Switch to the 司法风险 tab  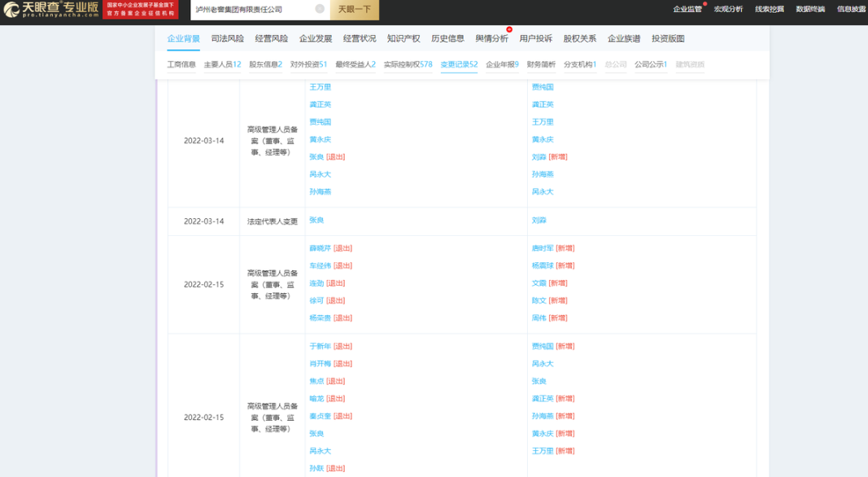pyautogui.click(x=227, y=38)
